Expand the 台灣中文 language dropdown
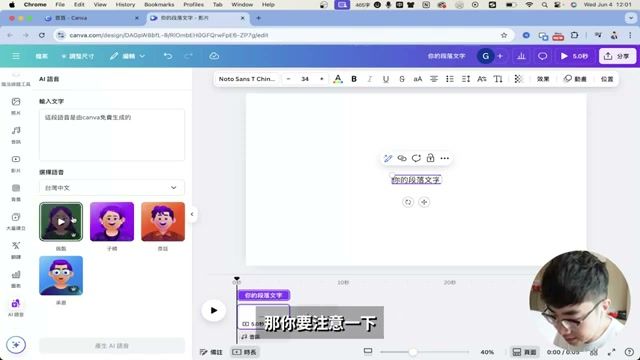The width and height of the screenshot is (640, 360). 112,188
